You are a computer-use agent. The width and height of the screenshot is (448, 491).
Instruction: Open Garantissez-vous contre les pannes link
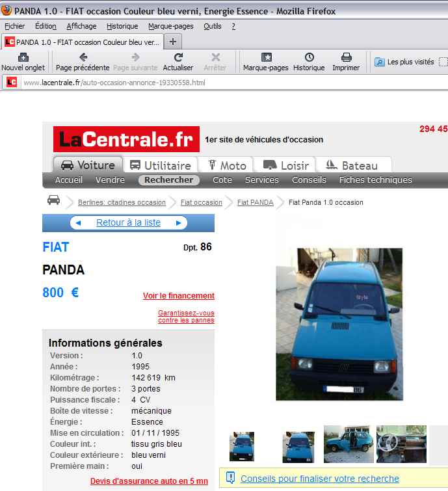(x=186, y=316)
